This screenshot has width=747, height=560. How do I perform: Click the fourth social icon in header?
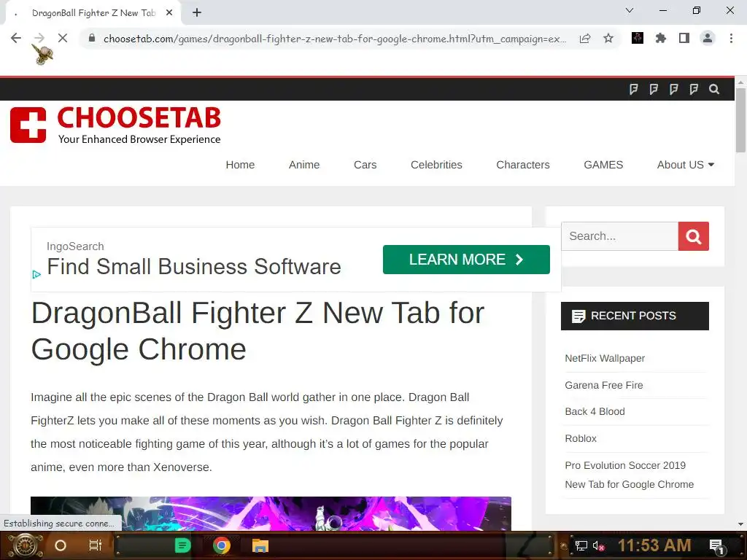point(694,89)
